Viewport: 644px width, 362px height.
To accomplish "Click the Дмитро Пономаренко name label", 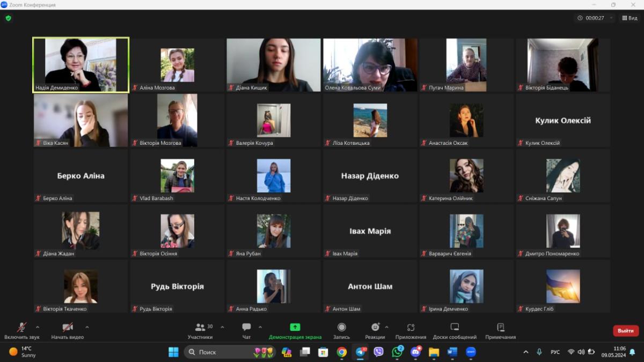I will tap(552, 254).
